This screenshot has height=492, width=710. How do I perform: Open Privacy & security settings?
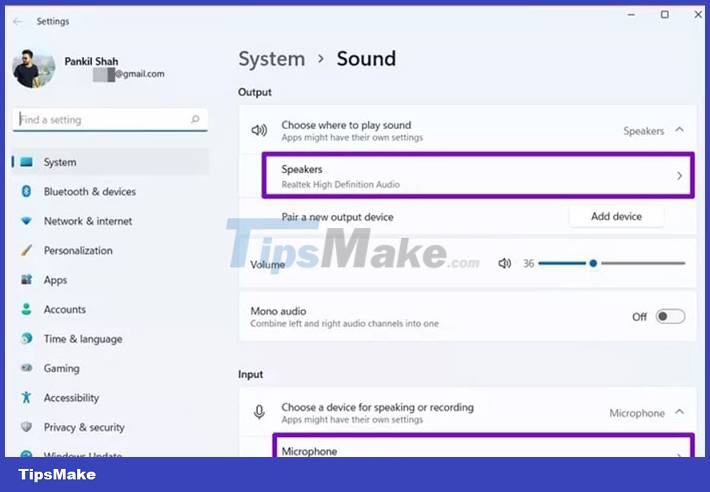[x=84, y=427]
